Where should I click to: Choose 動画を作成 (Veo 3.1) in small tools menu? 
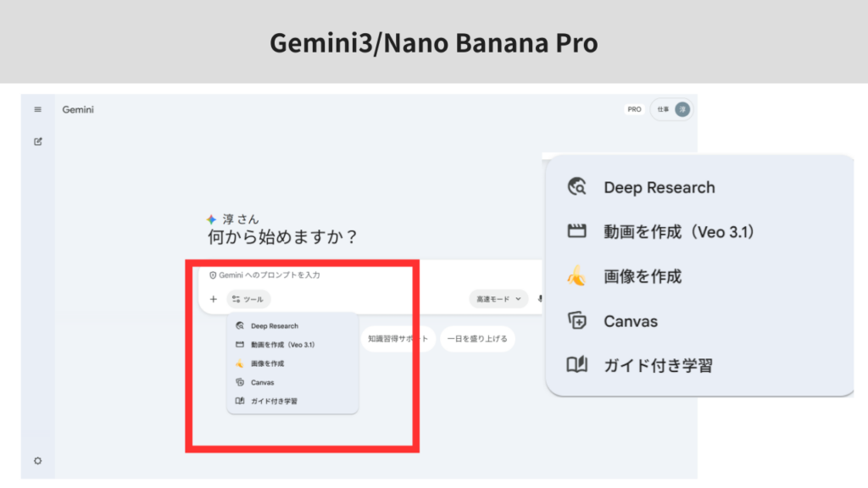[x=283, y=345]
